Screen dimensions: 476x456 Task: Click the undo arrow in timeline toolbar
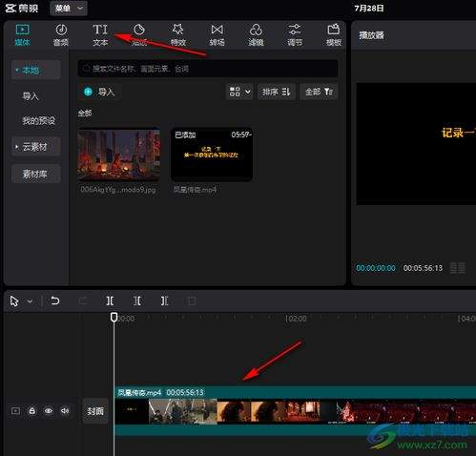click(x=54, y=301)
